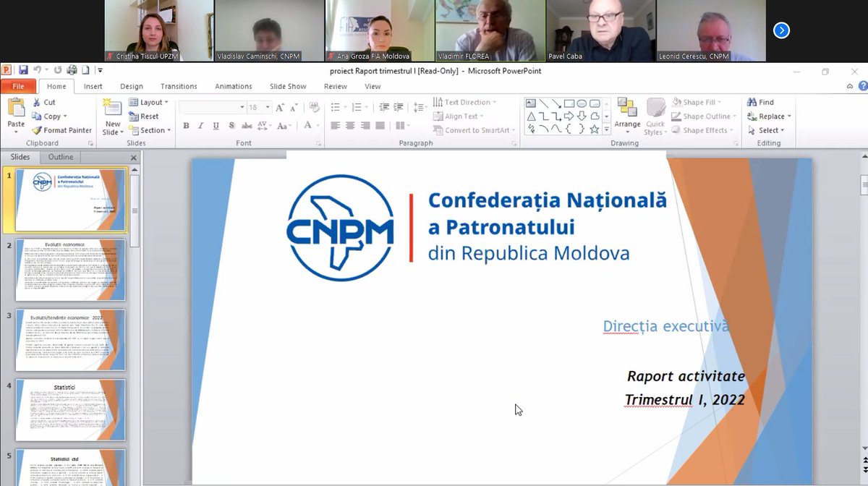Open the font name combo box
868x486 pixels.
pos(212,107)
